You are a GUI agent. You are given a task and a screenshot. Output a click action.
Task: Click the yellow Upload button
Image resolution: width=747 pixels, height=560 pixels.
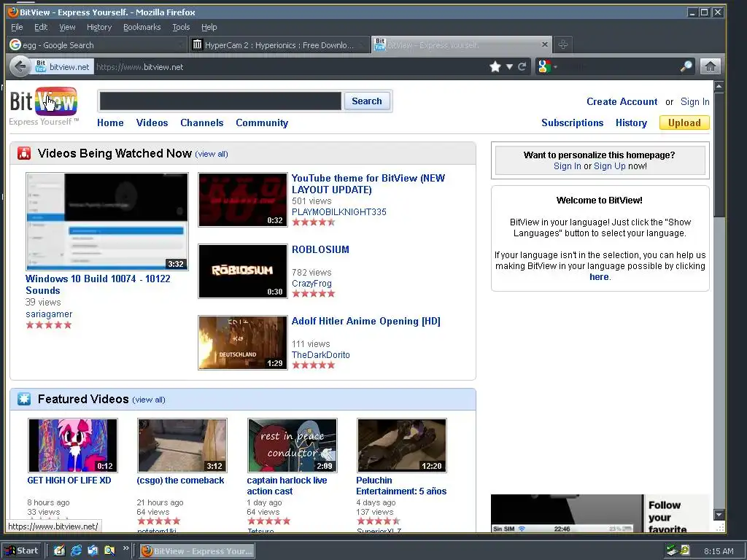(x=684, y=122)
